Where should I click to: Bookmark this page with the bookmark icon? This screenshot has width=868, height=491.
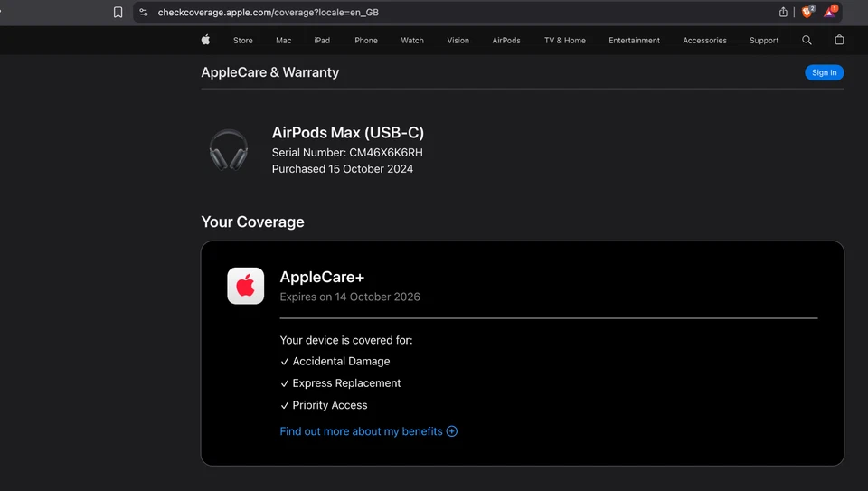click(118, 13)
